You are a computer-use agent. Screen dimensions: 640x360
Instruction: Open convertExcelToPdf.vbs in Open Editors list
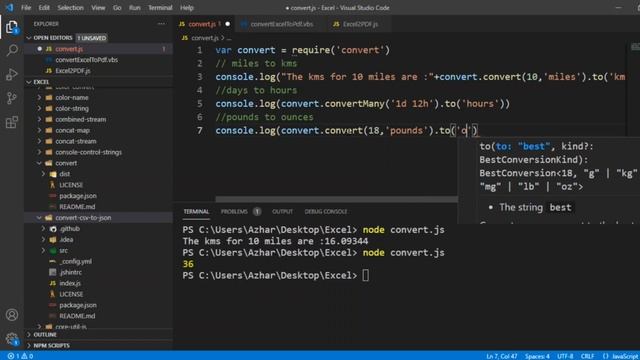[98, 60]
